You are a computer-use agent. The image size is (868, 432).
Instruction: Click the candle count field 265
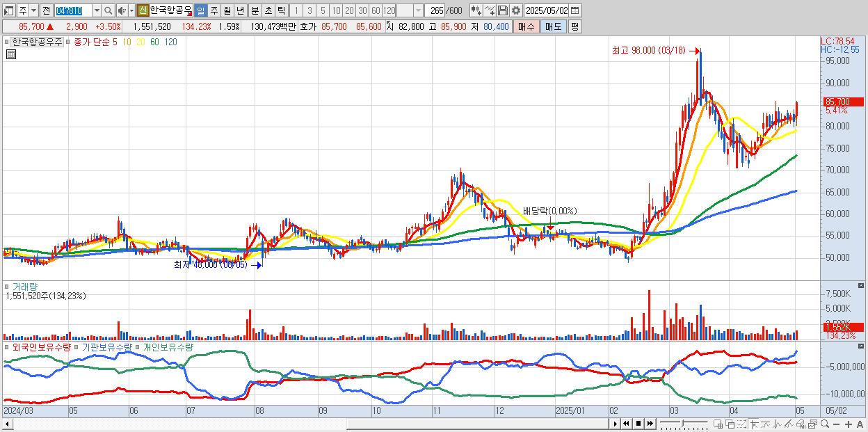(x=434, y=11)
